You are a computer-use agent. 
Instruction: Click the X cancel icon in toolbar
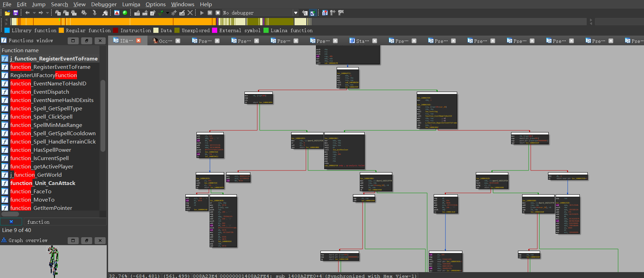coord(190,13)
